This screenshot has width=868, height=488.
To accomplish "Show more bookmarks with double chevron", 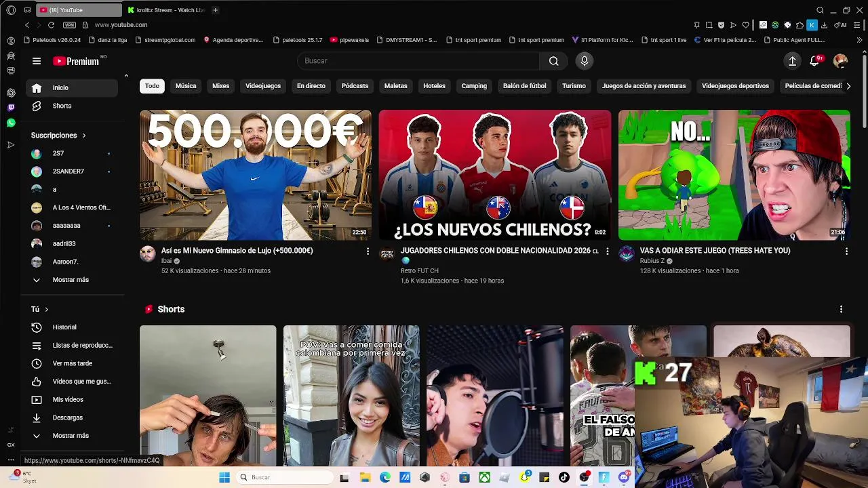I will coord(860,40).
